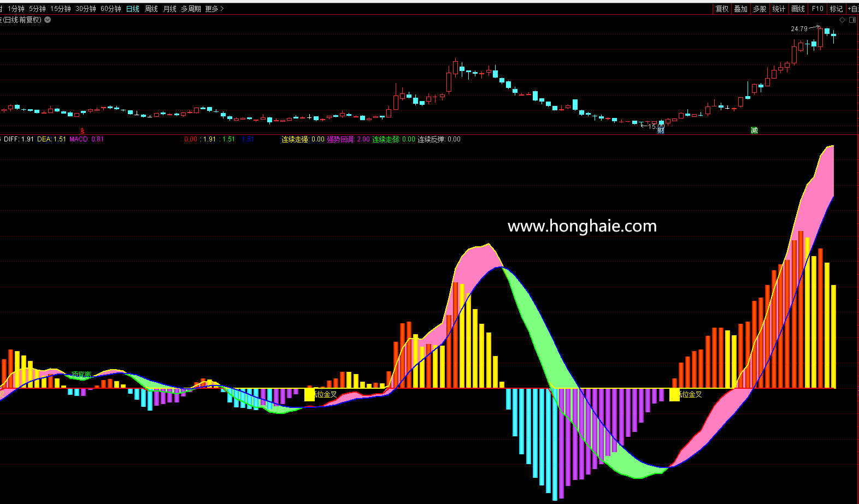Open the 统计 statistics button

point(779,9)
